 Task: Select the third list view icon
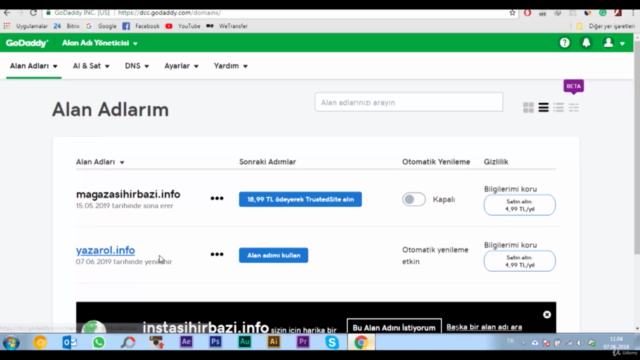point(558,107)
